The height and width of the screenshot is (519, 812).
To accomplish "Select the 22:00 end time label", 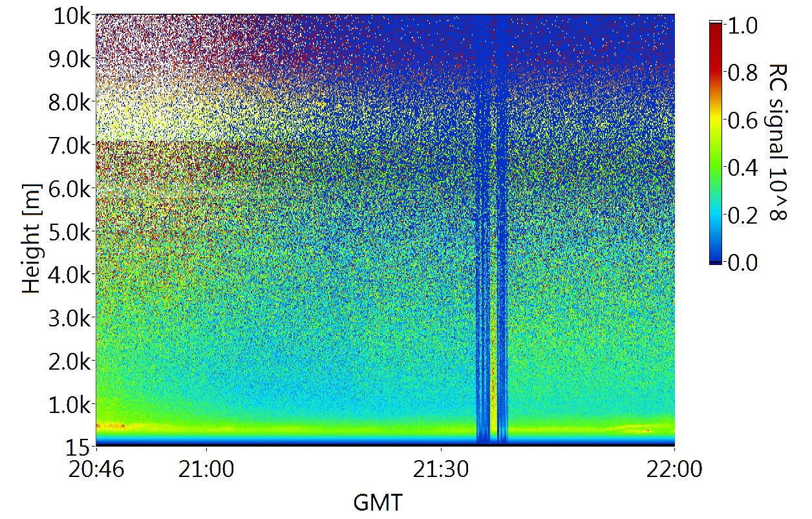I will pyautogui.click(x=675, y=469).
